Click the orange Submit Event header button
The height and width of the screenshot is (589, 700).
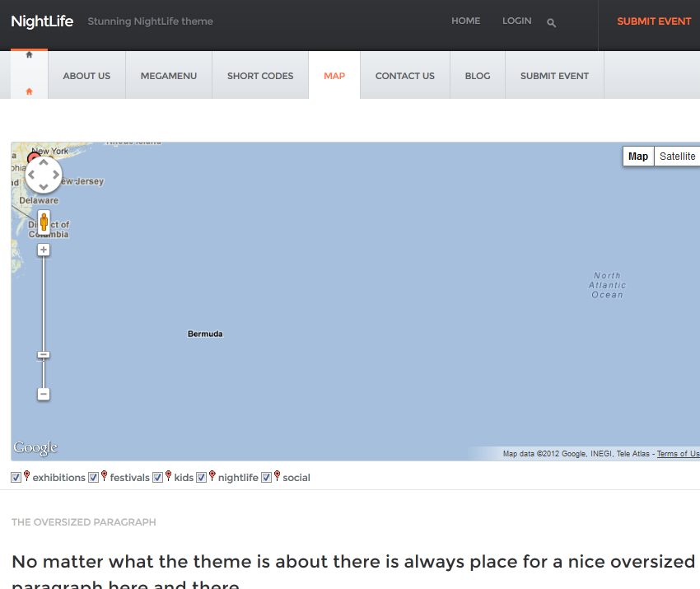pyautogui.click(x=654, y=21)
